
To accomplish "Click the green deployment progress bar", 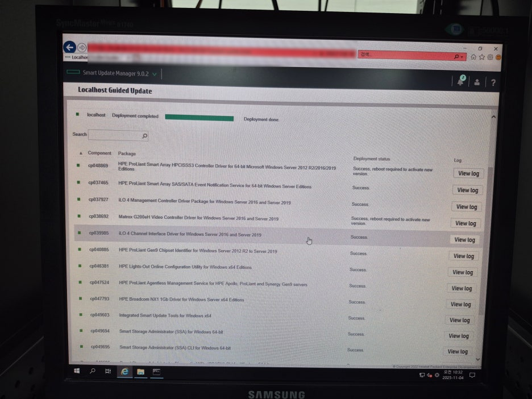I will [199, 118].
